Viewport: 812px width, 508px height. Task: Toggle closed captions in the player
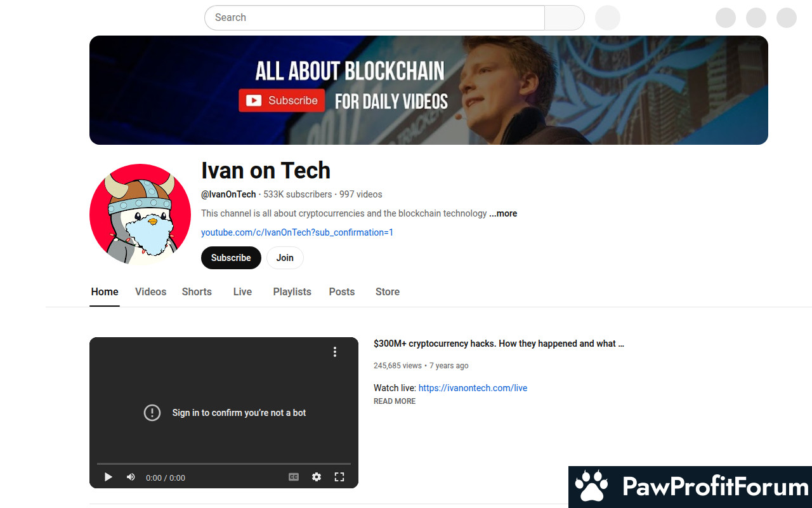(294, 477)
